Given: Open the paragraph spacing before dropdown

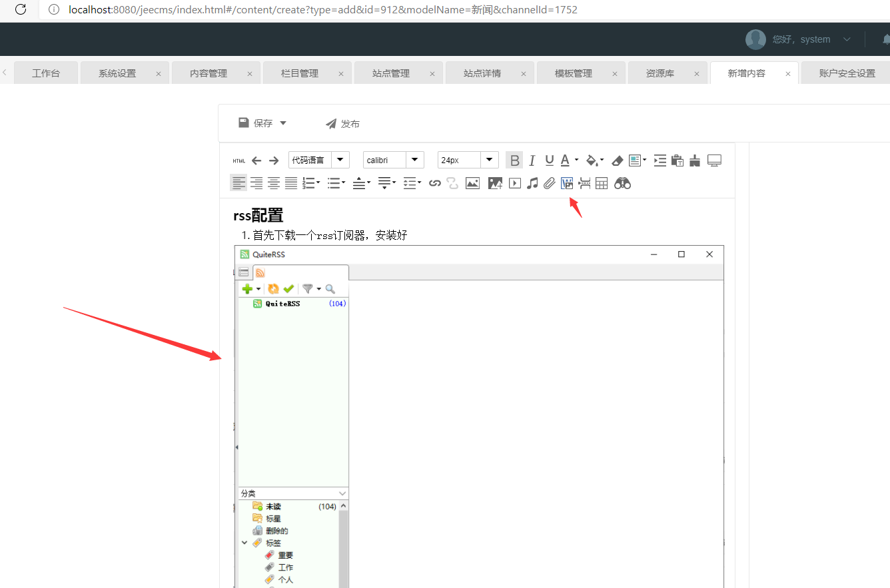Looking at the screenshot, I should (362, 183).
